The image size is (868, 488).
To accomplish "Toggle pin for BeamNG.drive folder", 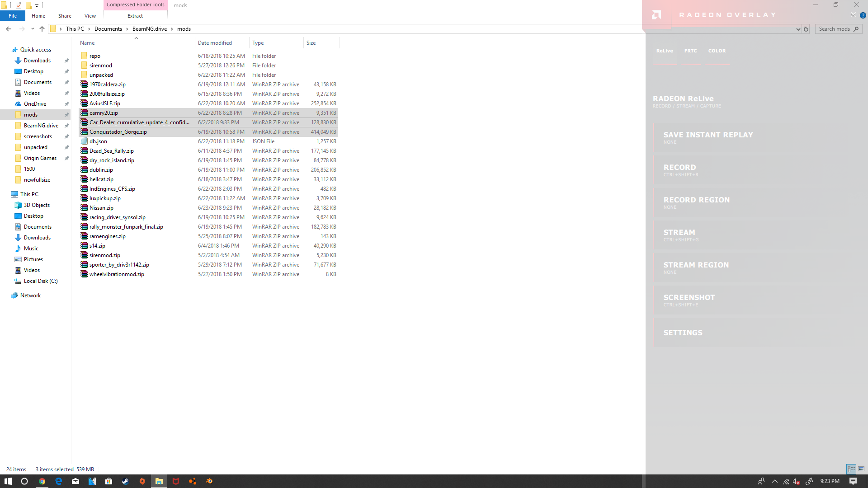I will [67, 126].
